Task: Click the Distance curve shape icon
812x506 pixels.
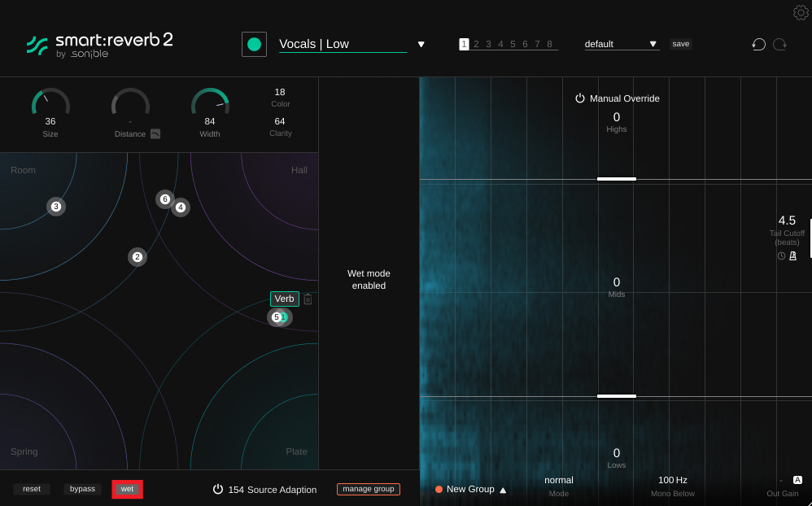Action: (x=155, y=133)
